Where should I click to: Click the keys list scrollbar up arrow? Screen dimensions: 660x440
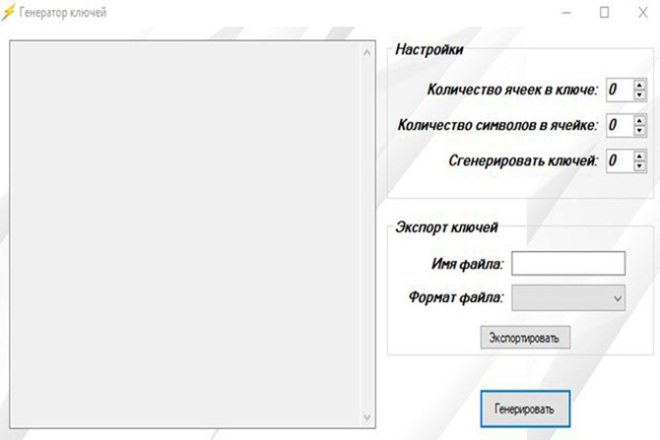[367, 53]
